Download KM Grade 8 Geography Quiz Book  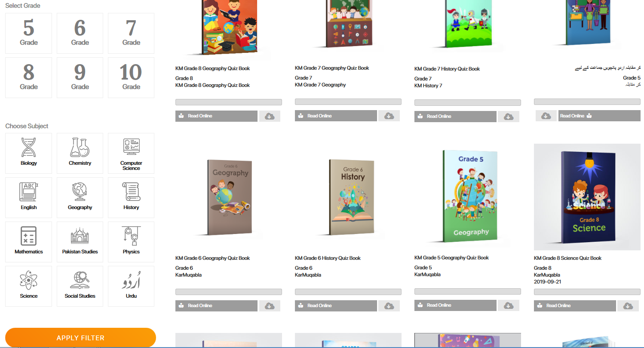(x=270, y=116)
